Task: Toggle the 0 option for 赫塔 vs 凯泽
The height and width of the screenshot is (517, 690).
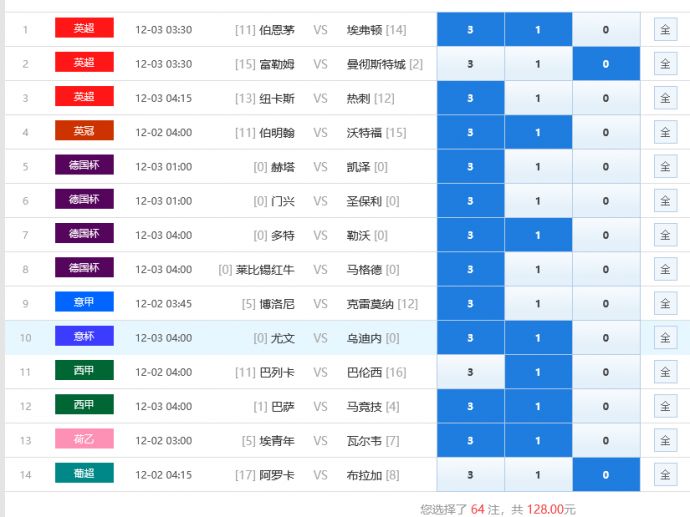Action: tap(606, 167)
